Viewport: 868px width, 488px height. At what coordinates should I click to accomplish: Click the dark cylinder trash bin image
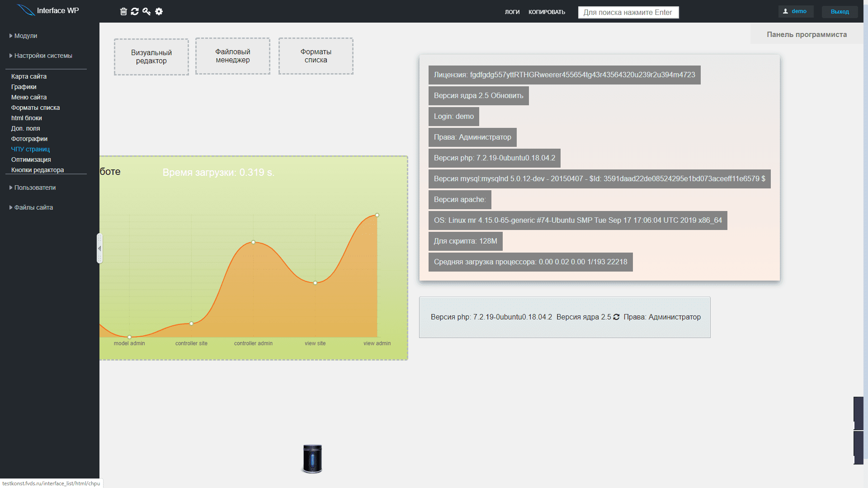(x=312, y=458)
